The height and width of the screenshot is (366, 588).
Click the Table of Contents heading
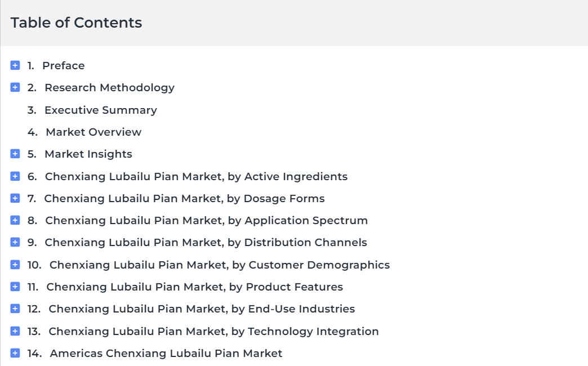tap(76, 23)
